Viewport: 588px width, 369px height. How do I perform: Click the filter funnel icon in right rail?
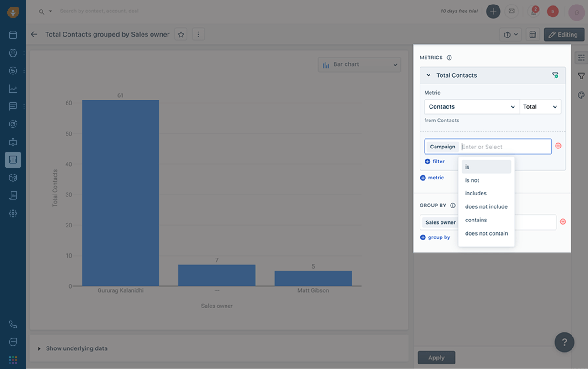point(581,76)
